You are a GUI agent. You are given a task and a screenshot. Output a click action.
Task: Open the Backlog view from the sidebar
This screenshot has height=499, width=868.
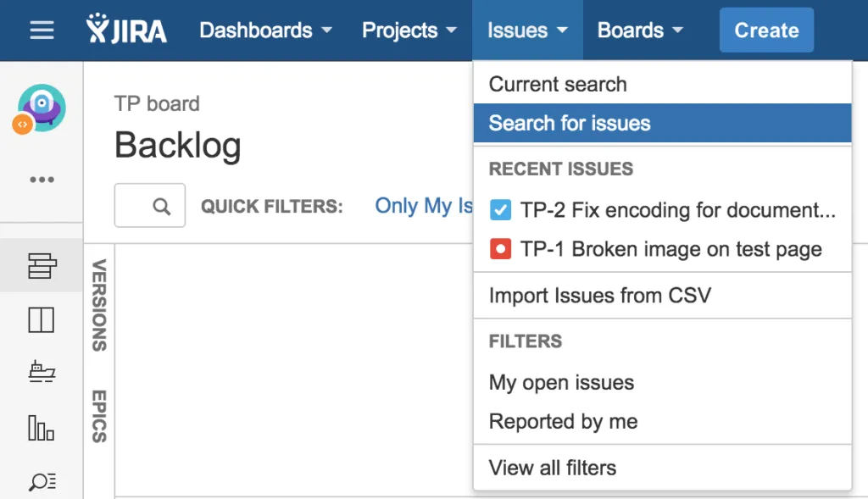(x=40, y=265)
